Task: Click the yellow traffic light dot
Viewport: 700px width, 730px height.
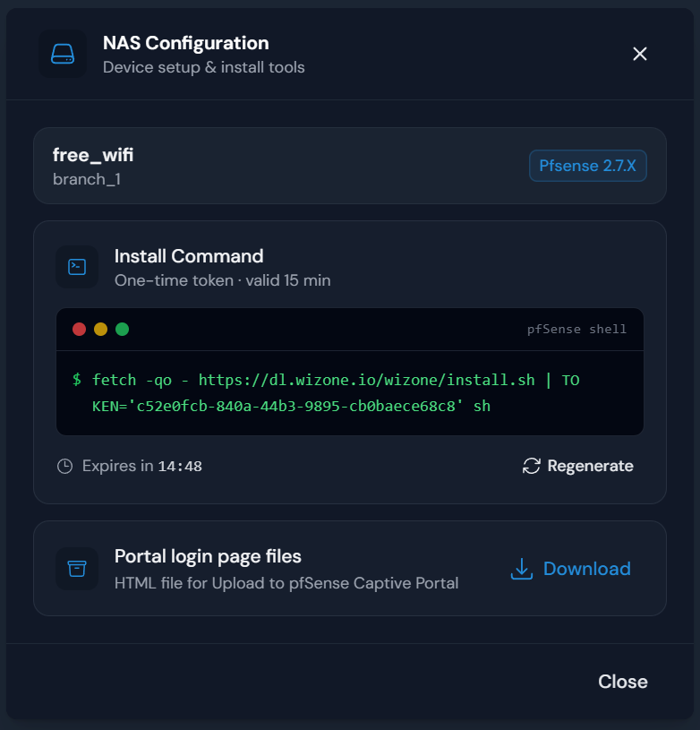Action: pos(100,329)
